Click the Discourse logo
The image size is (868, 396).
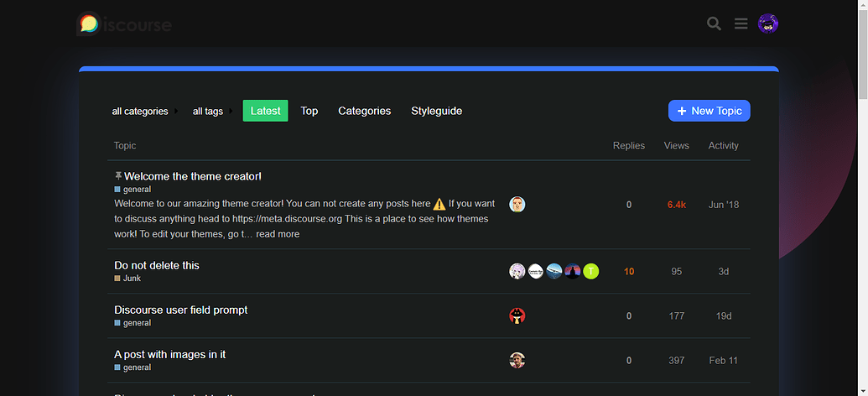coord(124,23)
